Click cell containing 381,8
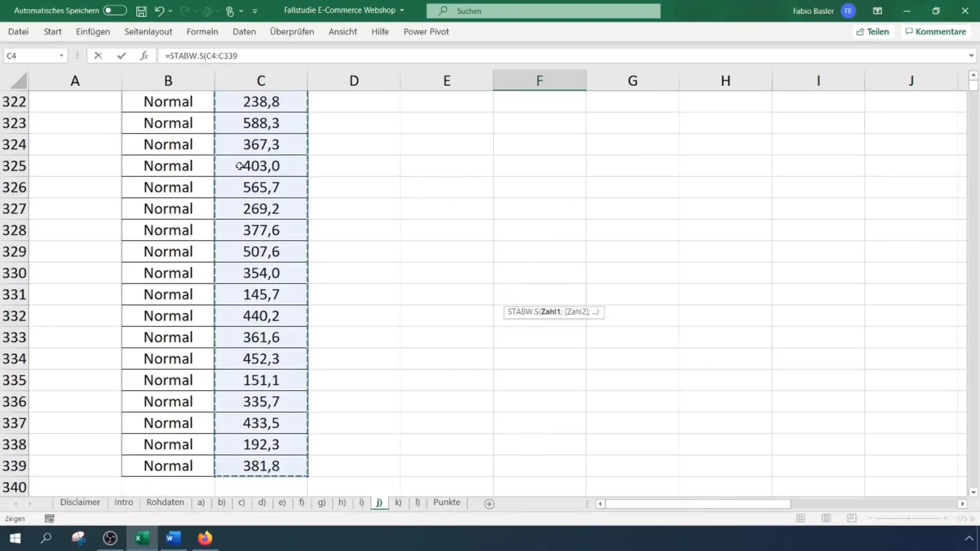 [261, 466]
